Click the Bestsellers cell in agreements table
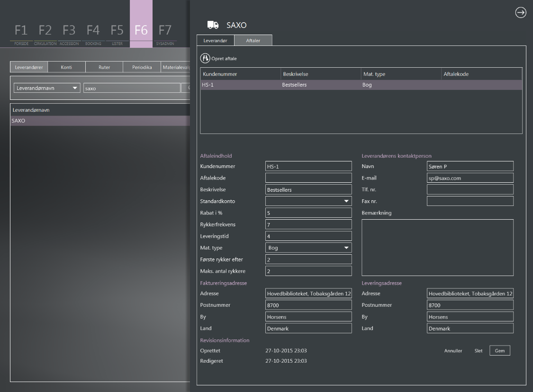 click(294, 85)
